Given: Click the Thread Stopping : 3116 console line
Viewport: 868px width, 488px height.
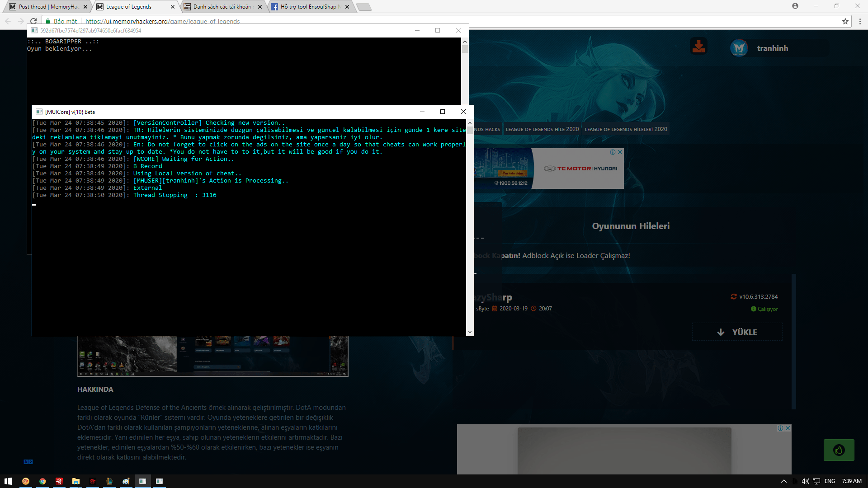Looking at the screenshot, I should pyautogui.click(x=175, y=195).
